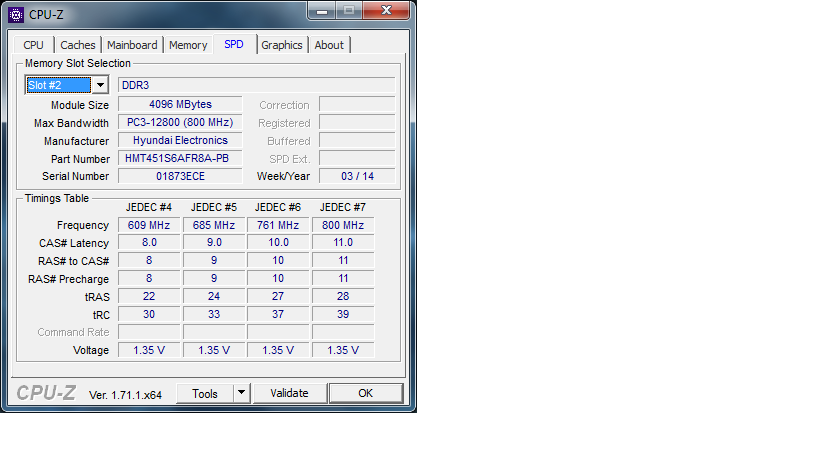Click serial number 01873ECE
The image size is (819, 460).
tap(180, 176)
